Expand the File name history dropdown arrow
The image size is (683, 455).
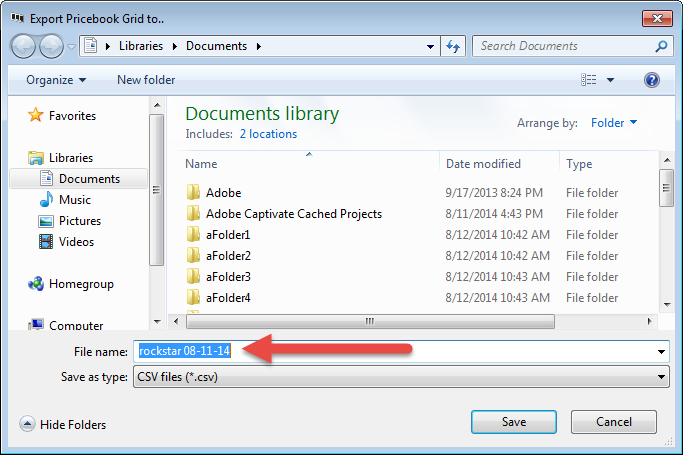tap(661, 351)
